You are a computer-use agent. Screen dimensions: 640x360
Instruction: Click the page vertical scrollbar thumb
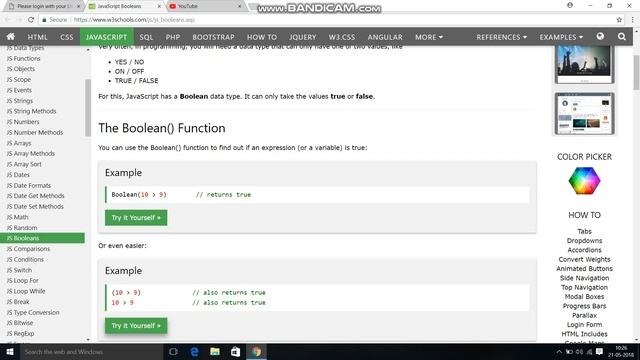[636, 72]
